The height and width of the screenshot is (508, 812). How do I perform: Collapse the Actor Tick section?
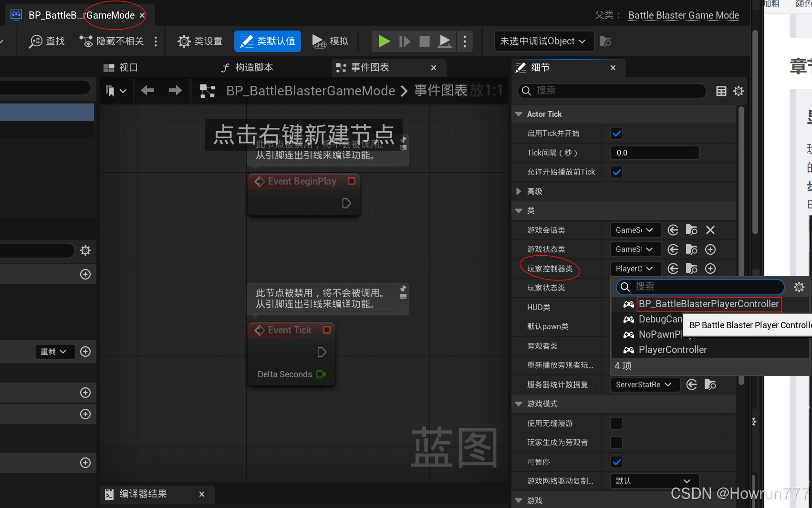point(519,114)
